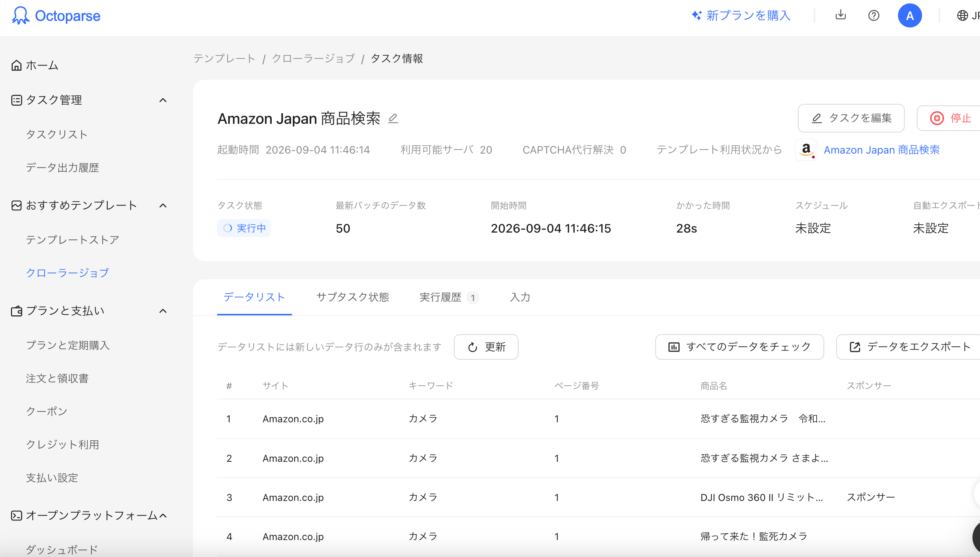Go to ホーム in sidebar
This screenshot has height=557, width=980.
(x=42, y=65)
